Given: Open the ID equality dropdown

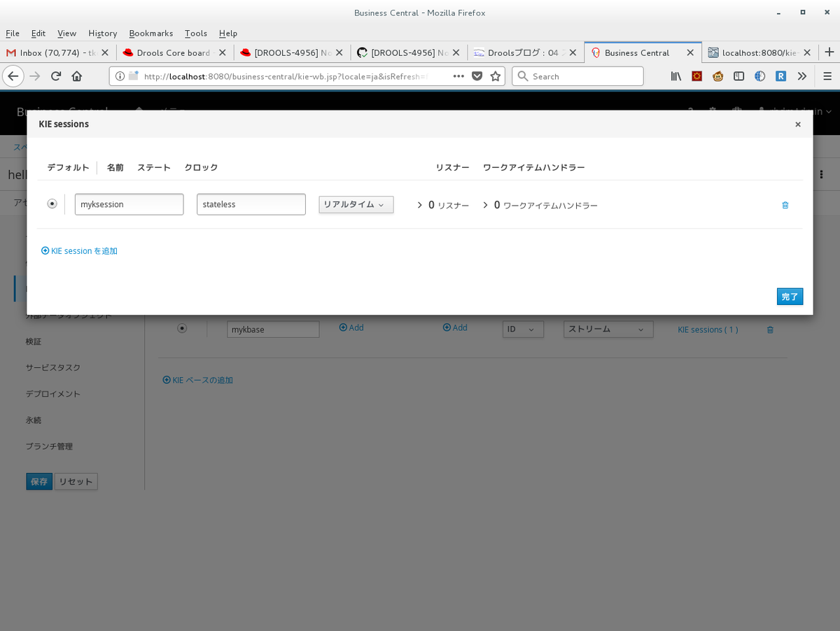Looking at the screenshot, I should coord(523,329).
